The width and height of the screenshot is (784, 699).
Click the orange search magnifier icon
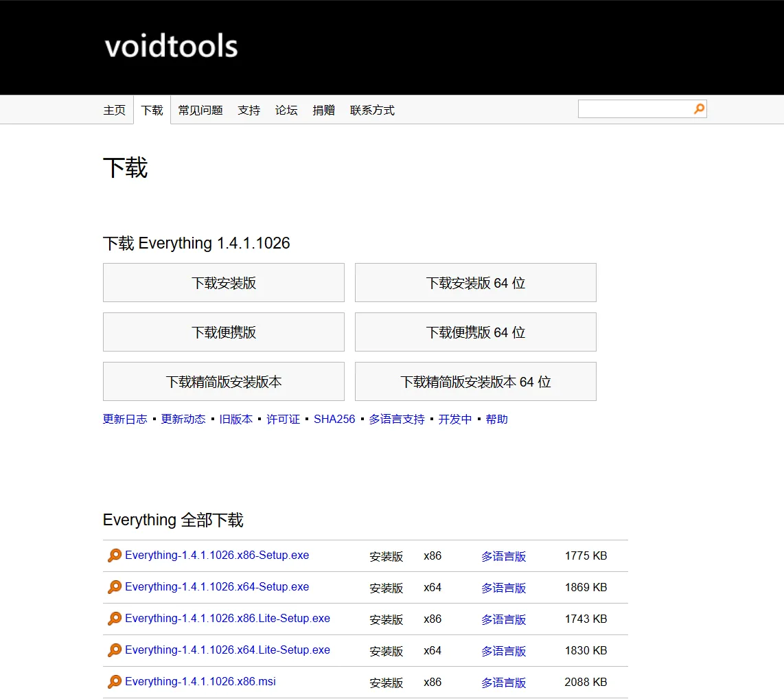(699, 108)
